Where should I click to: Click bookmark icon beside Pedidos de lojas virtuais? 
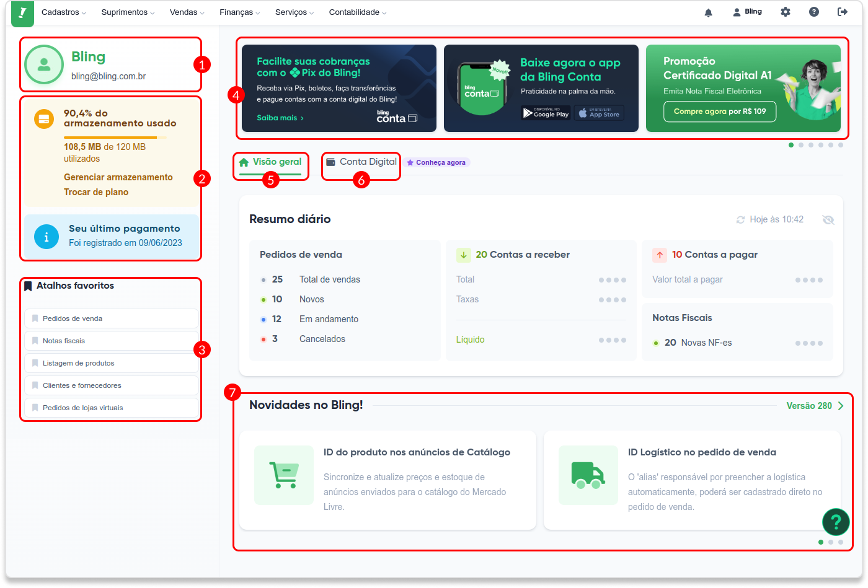[x=35, y=408]
